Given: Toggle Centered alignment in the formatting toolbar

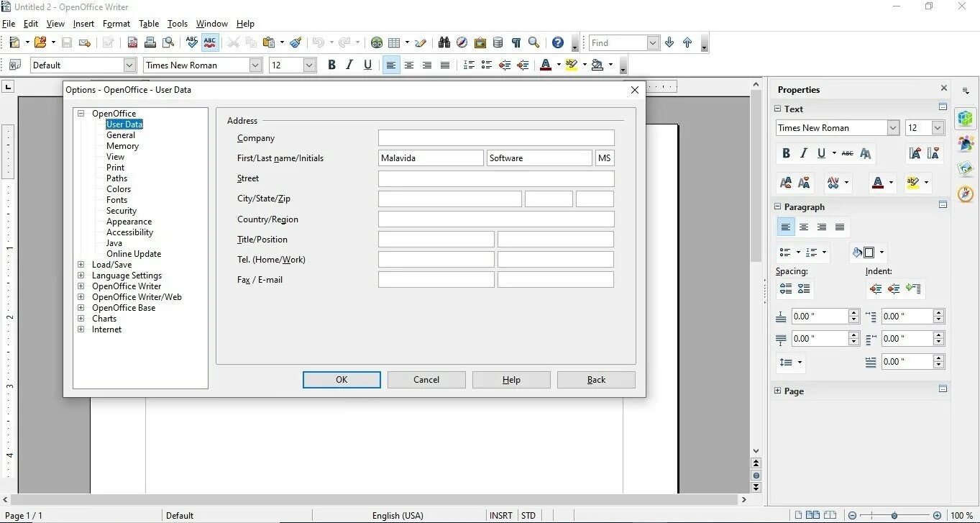Looking at the screenshot, I should [x=409, y=65].
